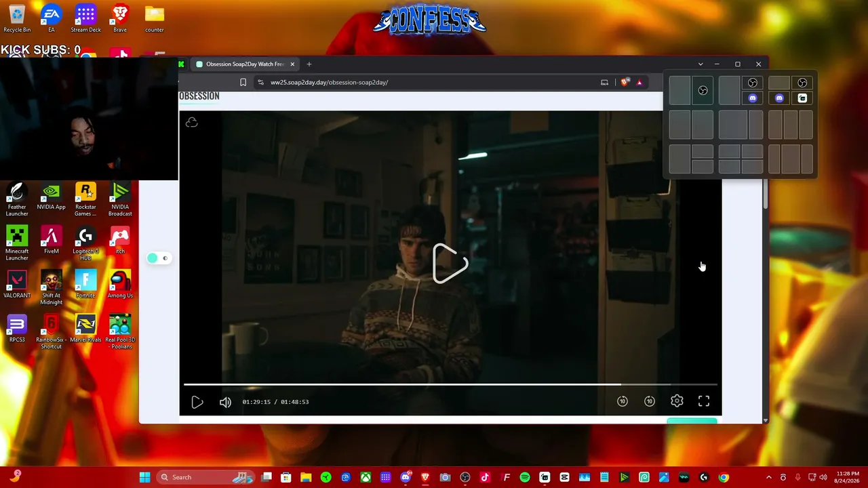The height and width of the screenshot is (488, 868).
Task: Click the itch desktop shortcut
Action: [x=120, y=241]
